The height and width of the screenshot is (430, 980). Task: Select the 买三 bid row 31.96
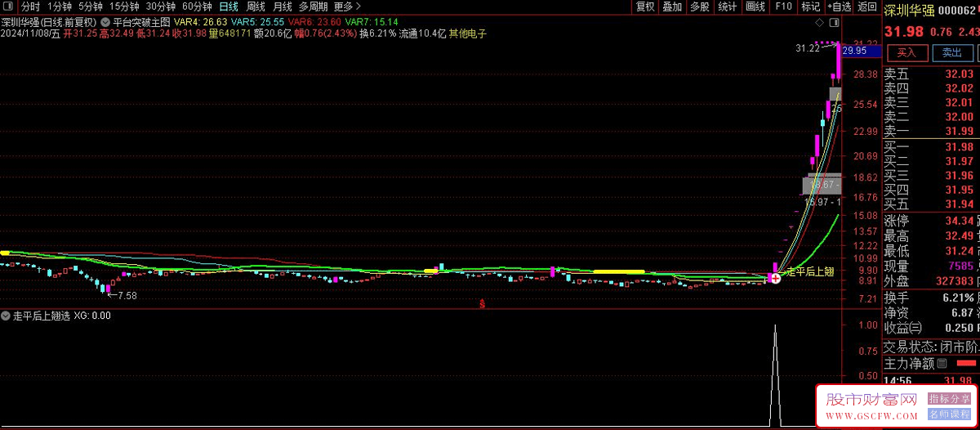(x=930, y=176)
